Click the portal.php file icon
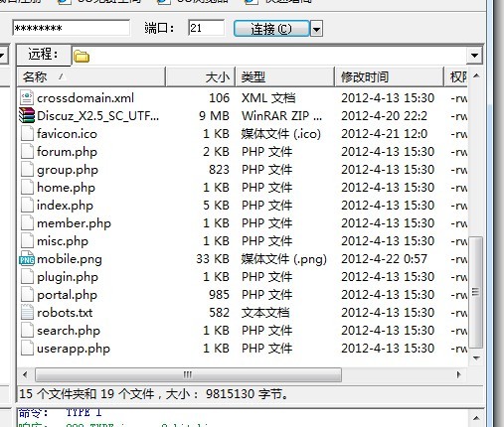 [x=27, y=295]
